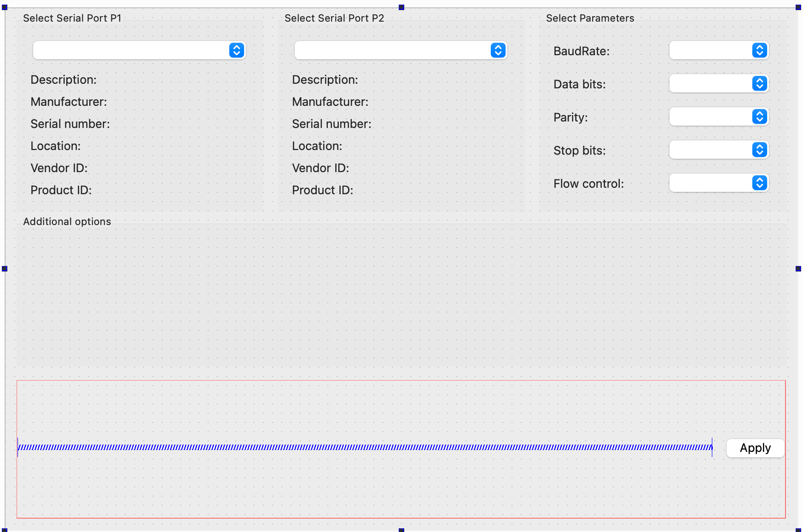Click the Stop bits selector arrows
The height and width of the screenshot is (532, 803).
759,150
